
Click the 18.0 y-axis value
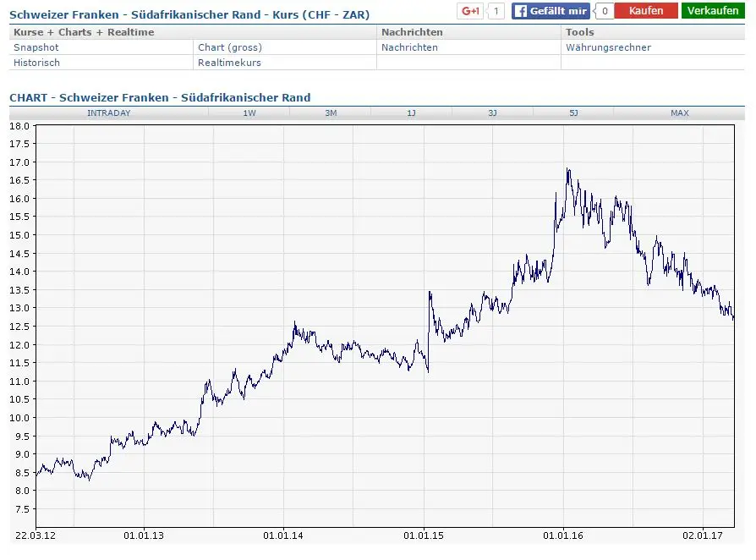pyautogui.click(x=19, y=126)
